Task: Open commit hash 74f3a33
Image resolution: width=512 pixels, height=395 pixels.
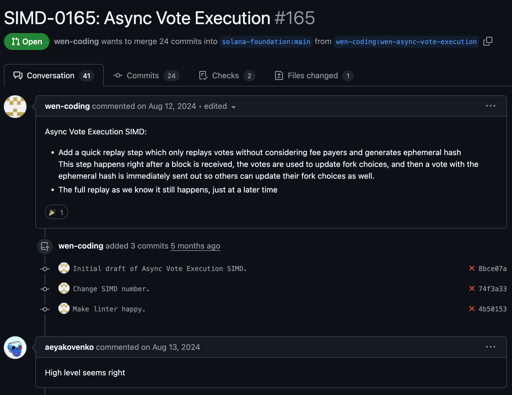Action: [x=492, y=289]
